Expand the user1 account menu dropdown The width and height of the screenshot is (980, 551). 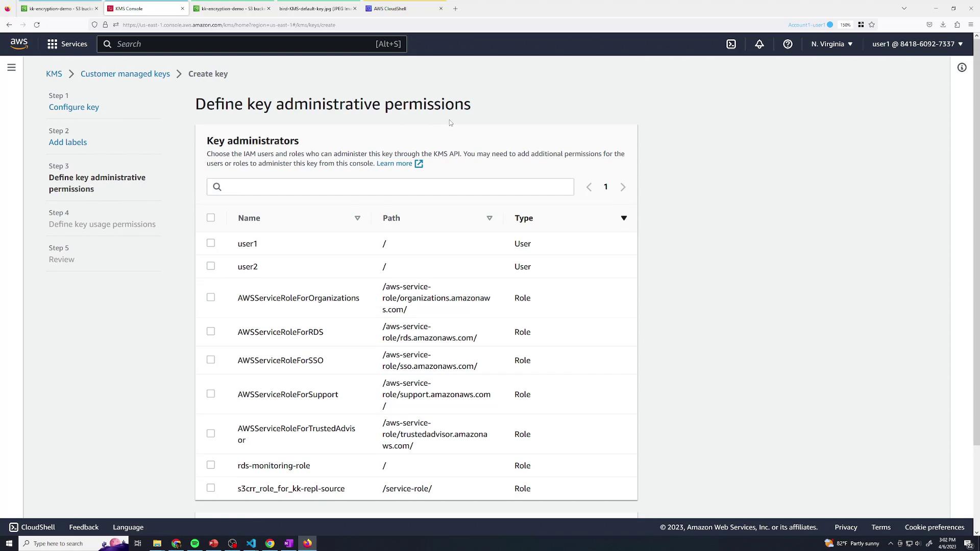pos(917,44)
